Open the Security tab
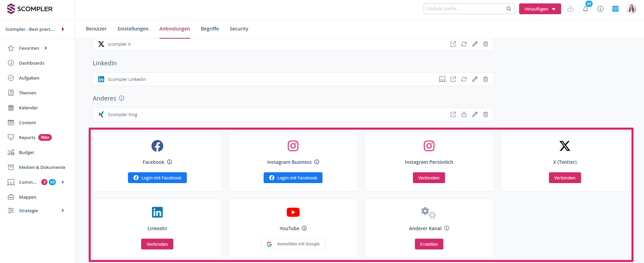 click(239, 29)
